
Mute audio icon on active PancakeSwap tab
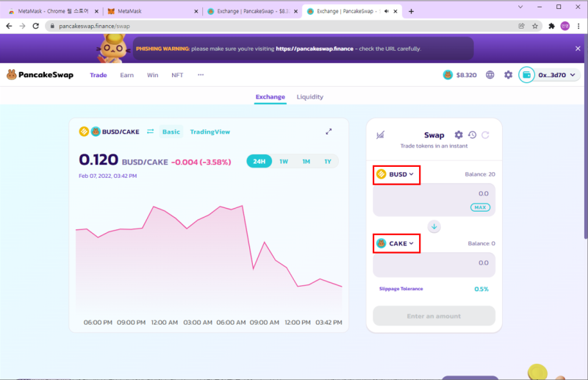pyautogui.click(x=387, y=11)
